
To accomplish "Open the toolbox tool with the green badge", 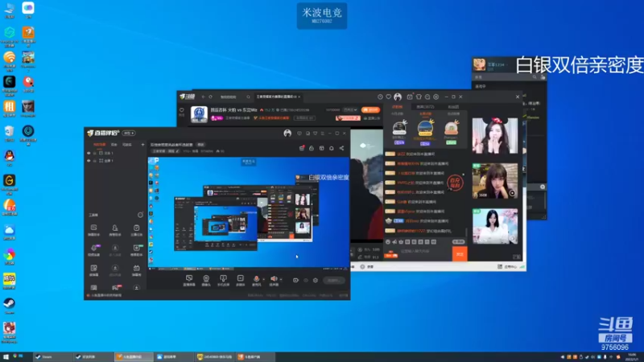I will (x=136, y=250).
